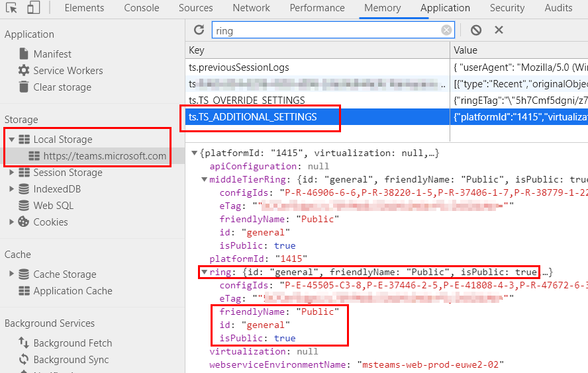Clear the filter text with the X icon

[x=446, y=30]
